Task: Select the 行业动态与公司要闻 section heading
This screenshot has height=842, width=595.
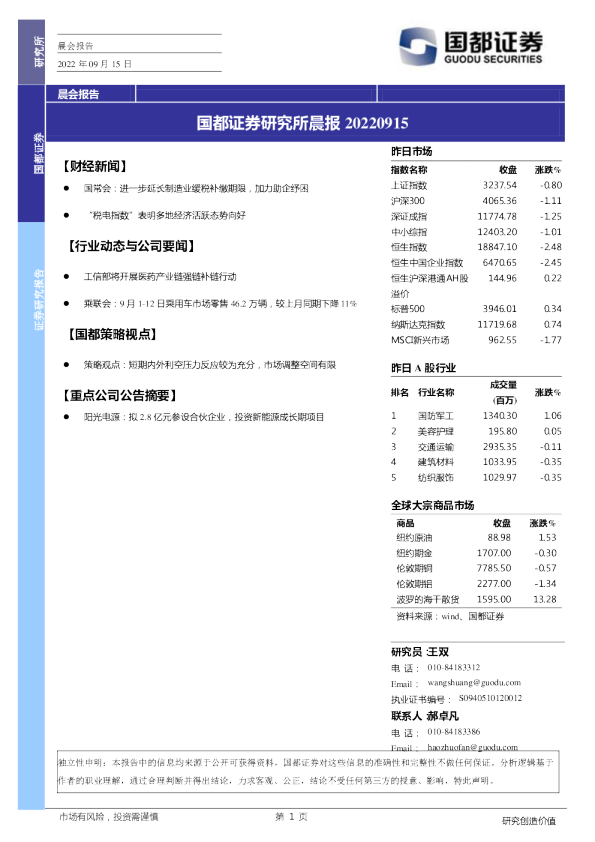Action: coord(132,246)
